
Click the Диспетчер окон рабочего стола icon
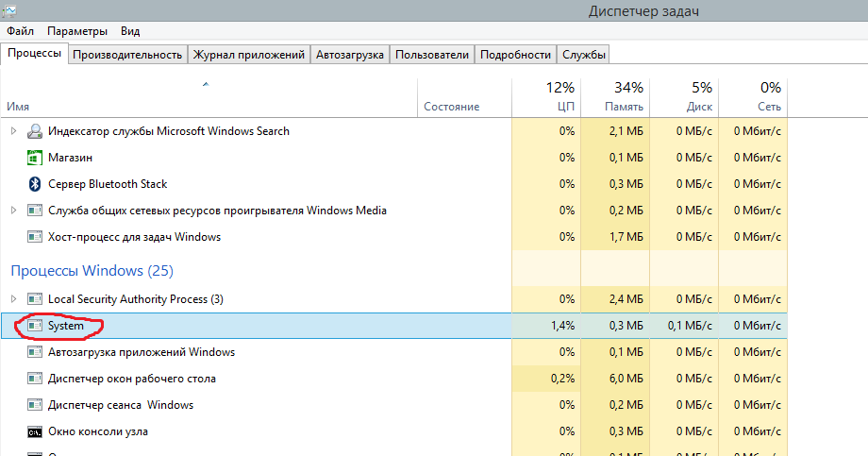(x=35, y=379)
